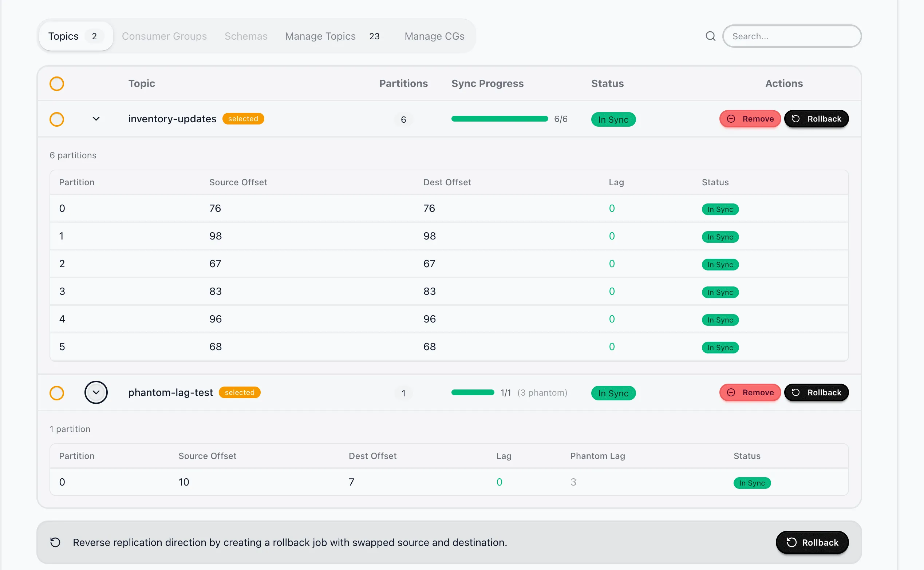Switch to the Consumer Groups tab

(x=164, y=36)
